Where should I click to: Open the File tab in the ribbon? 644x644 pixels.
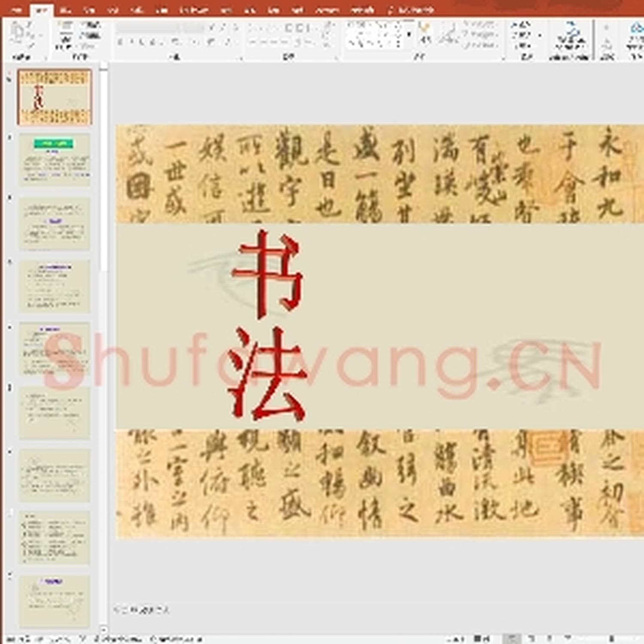coord(17,9)
